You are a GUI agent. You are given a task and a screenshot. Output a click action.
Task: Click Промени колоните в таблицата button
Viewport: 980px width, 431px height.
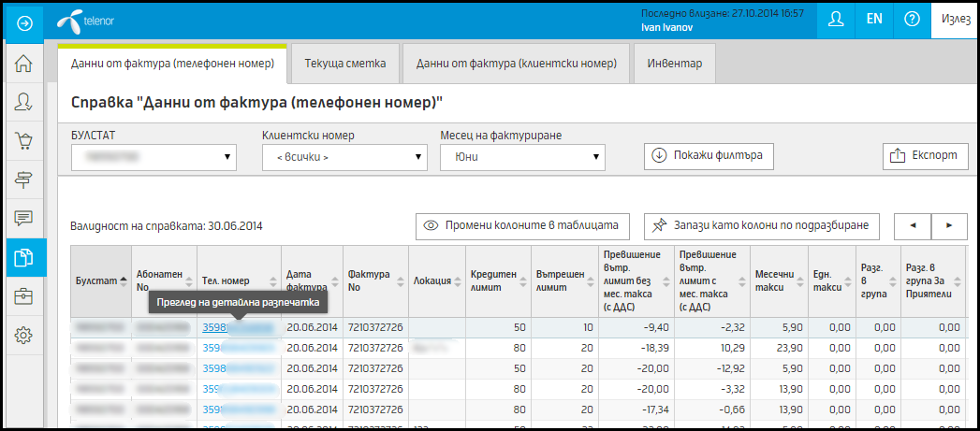pos(522,226)
